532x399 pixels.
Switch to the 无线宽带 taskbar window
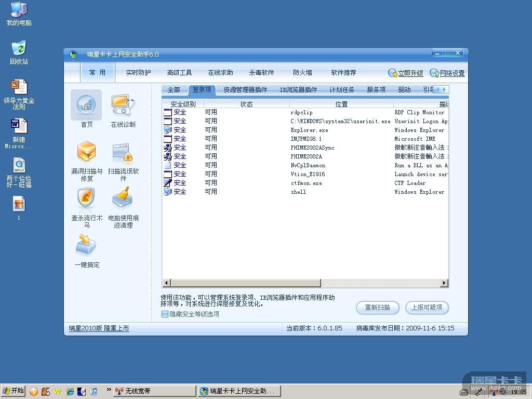point(154,391)
